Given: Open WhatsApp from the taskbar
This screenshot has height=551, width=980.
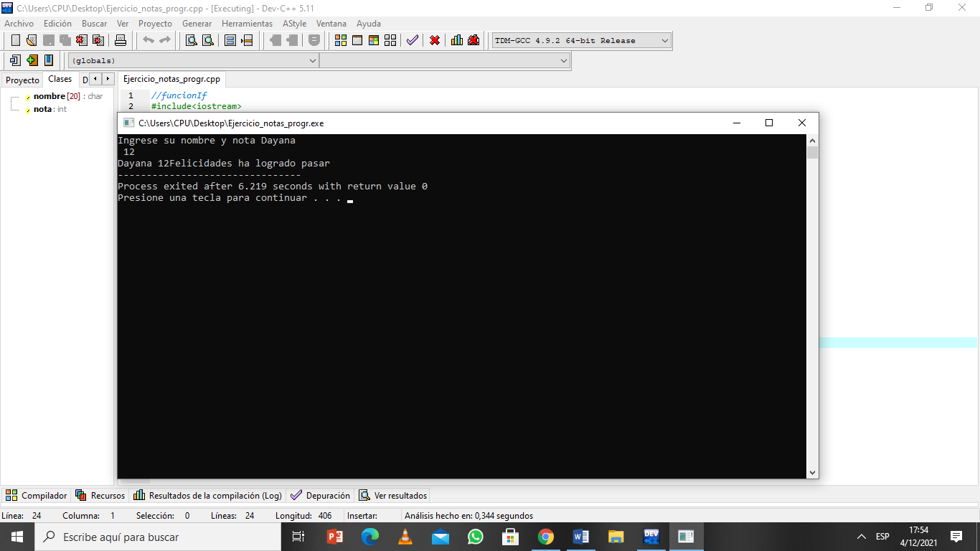Looking at the screenshot, I should (x=476, y=537).
